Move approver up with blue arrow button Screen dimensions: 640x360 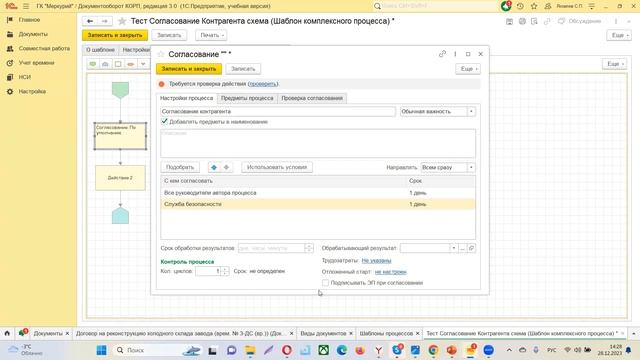tap(214, 167)
